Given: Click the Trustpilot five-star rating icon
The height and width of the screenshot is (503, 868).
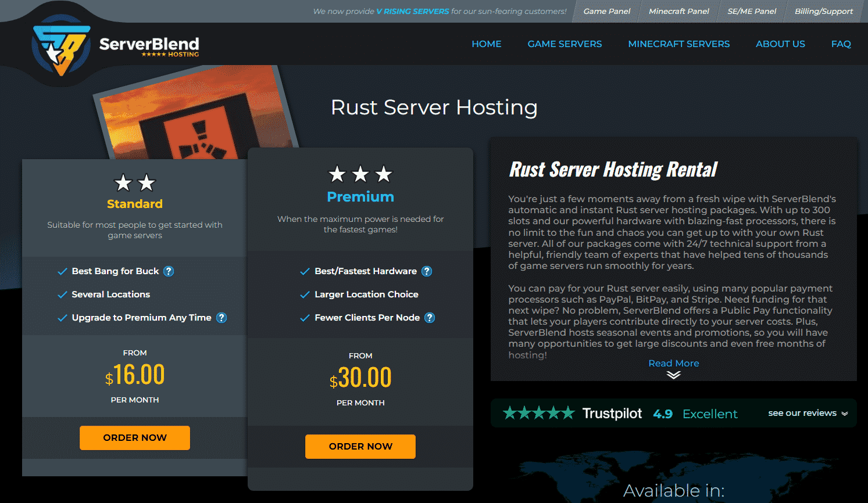Looking at the screenshot, I should (539, 413).
